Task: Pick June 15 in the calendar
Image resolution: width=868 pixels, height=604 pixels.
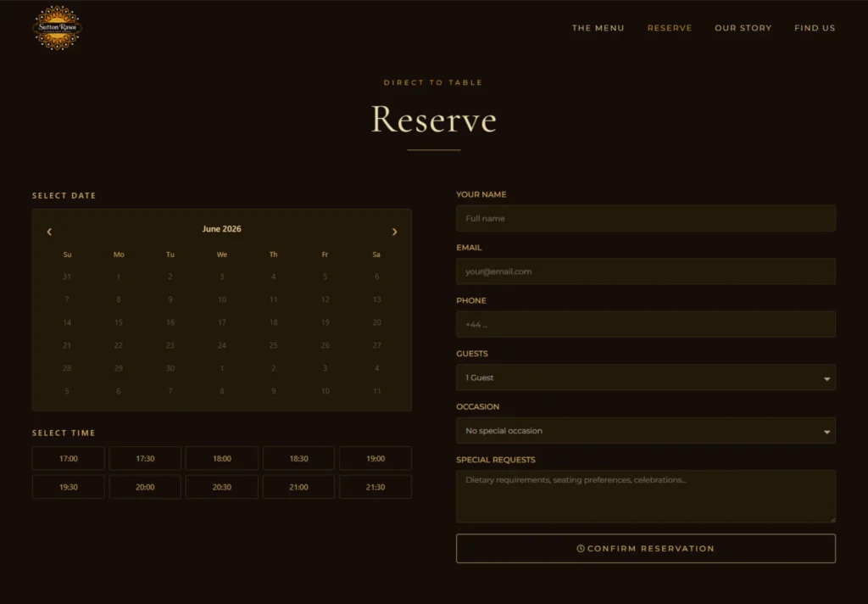Action: pos(119,322)
